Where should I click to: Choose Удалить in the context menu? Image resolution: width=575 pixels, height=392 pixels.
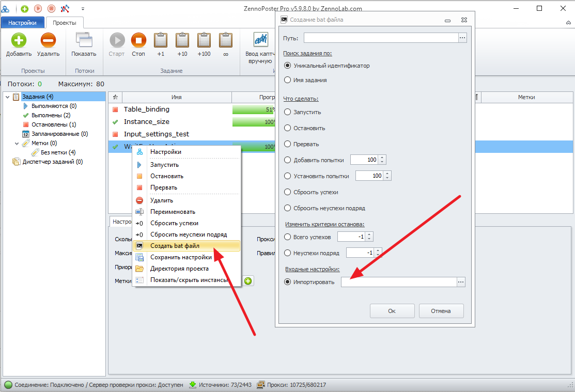tap(187, 200)
